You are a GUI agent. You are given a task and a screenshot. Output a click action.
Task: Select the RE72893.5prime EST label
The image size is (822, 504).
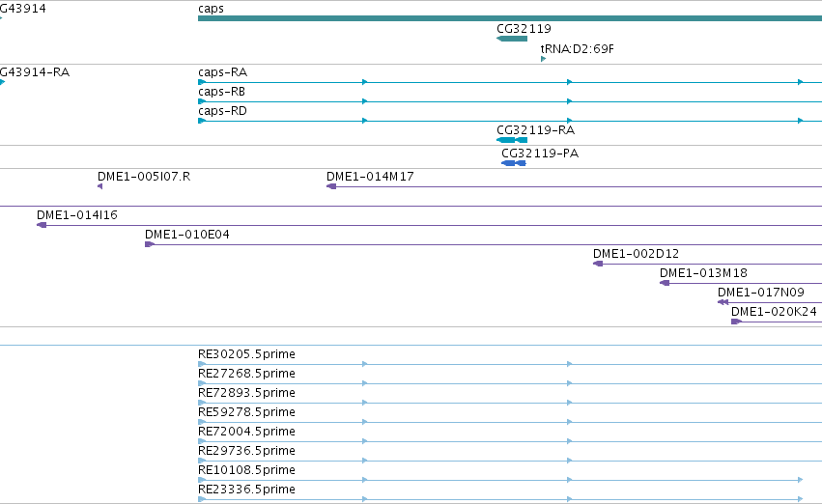click(246, 394)
